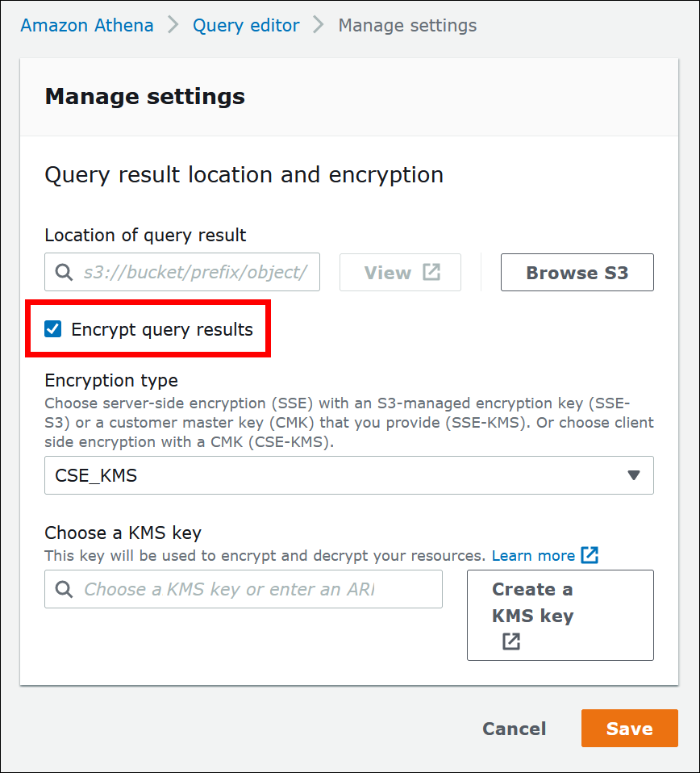Click the magnifier icon in the S3 location field
The height and width of the screenshot is (773, 700).
[x=65, y=273]
